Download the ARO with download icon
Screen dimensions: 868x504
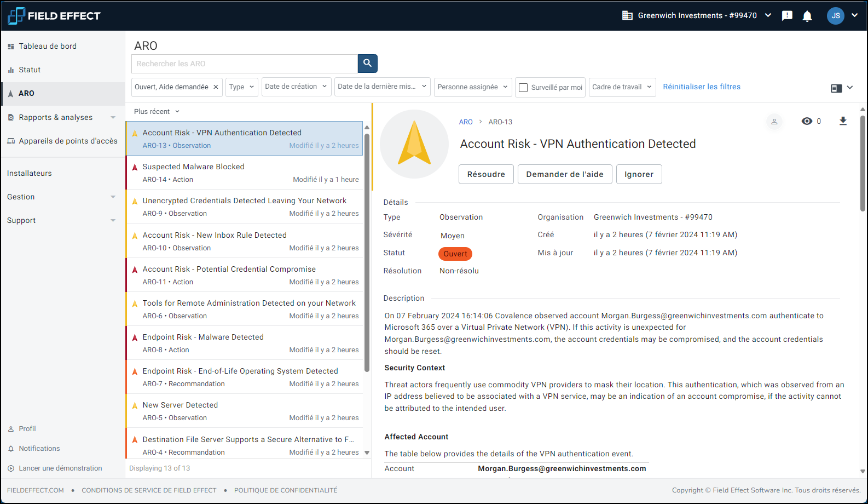tap(843, 121)
